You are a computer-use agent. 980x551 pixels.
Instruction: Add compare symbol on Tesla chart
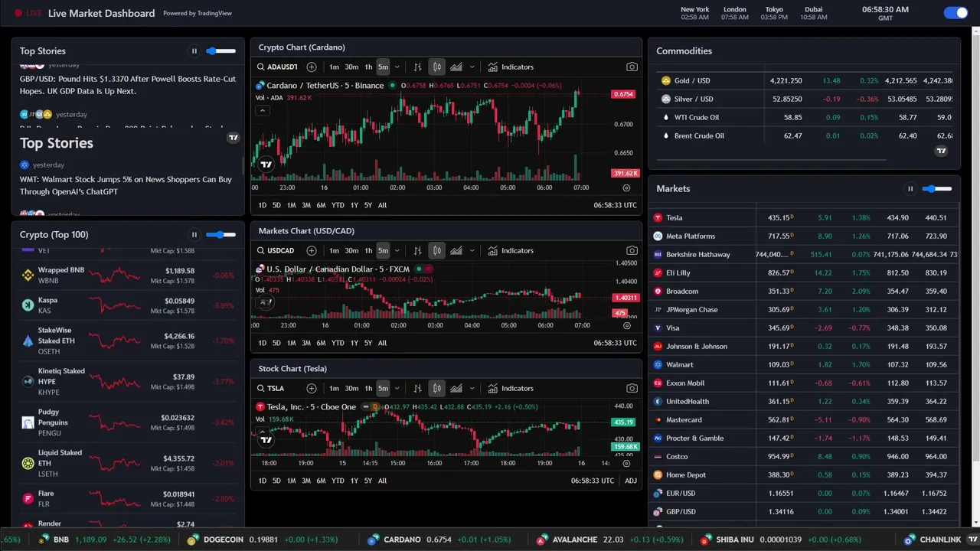click(312, 388)
